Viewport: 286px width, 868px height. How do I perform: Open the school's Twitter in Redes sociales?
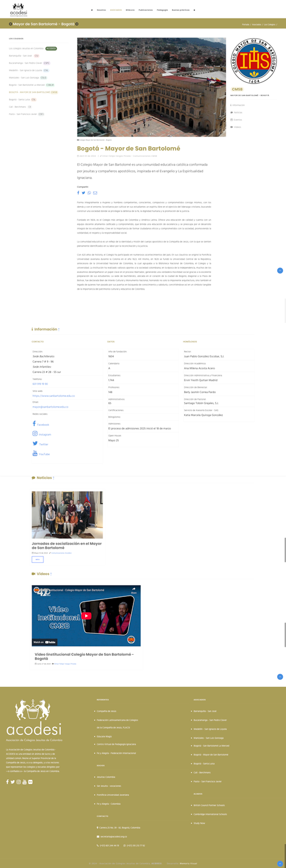click(41, 444)
